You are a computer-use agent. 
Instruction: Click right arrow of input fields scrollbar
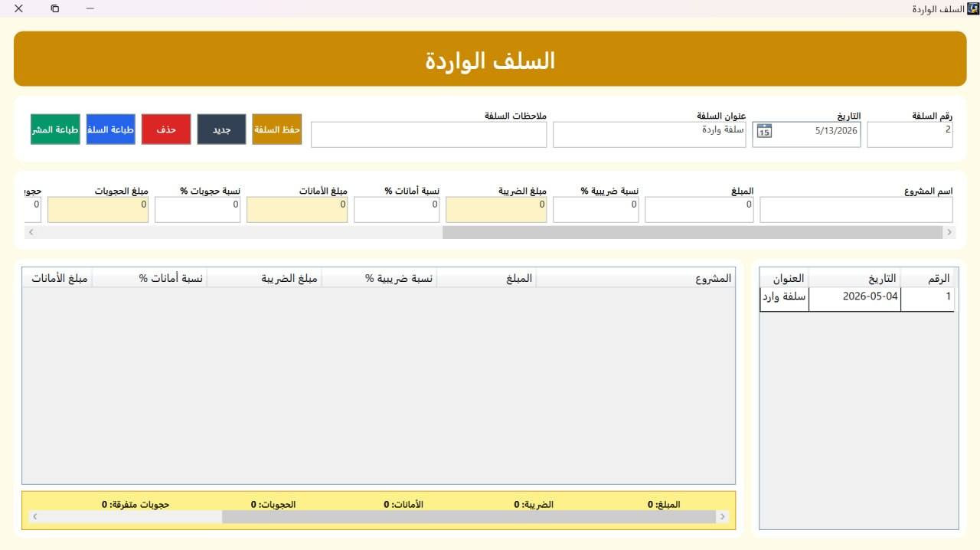(949, 232)
